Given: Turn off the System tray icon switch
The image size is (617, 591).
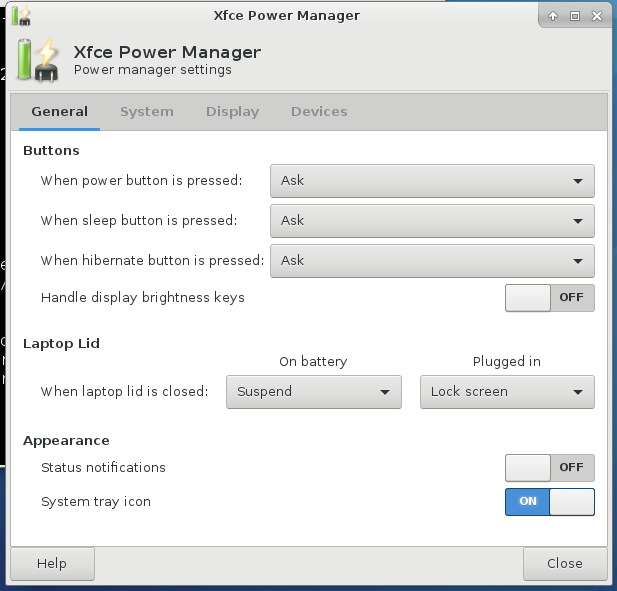Looking at the screenshot, I should pos(549,502).
